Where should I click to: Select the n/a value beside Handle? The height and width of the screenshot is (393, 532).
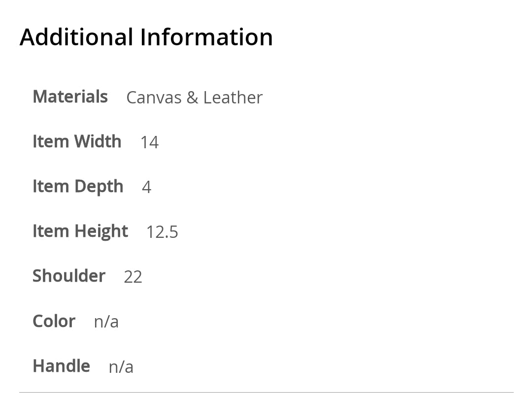121,367
